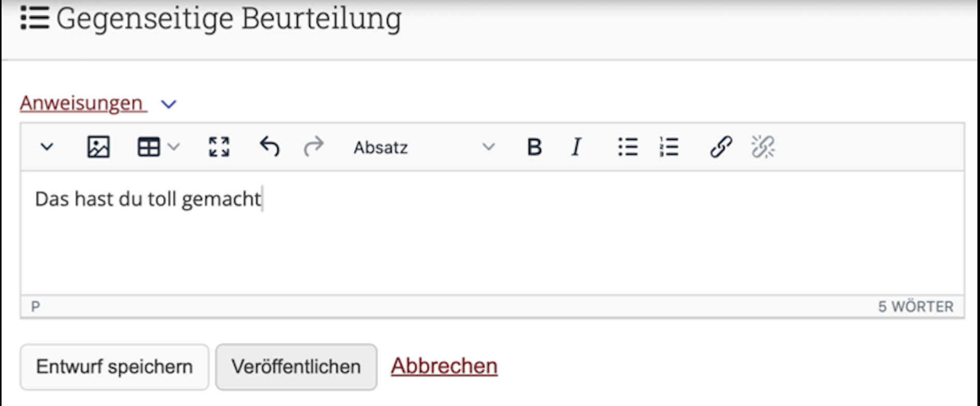Click in the text editor area

(492, 238)
